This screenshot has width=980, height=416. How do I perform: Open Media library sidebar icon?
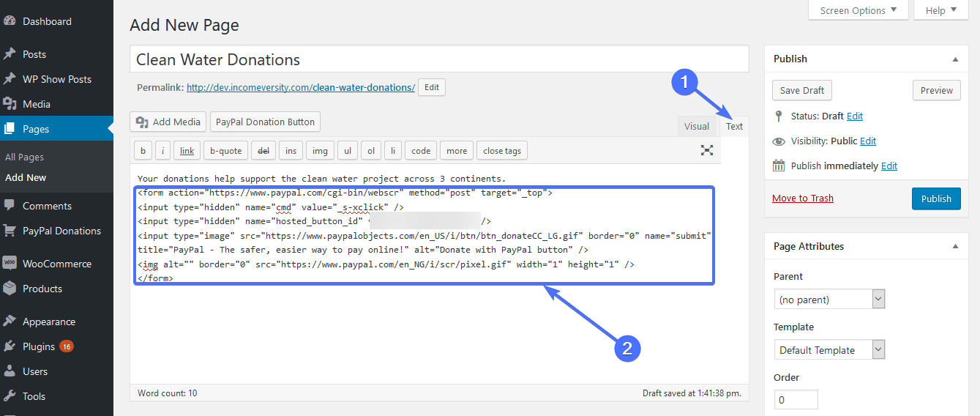10,104
